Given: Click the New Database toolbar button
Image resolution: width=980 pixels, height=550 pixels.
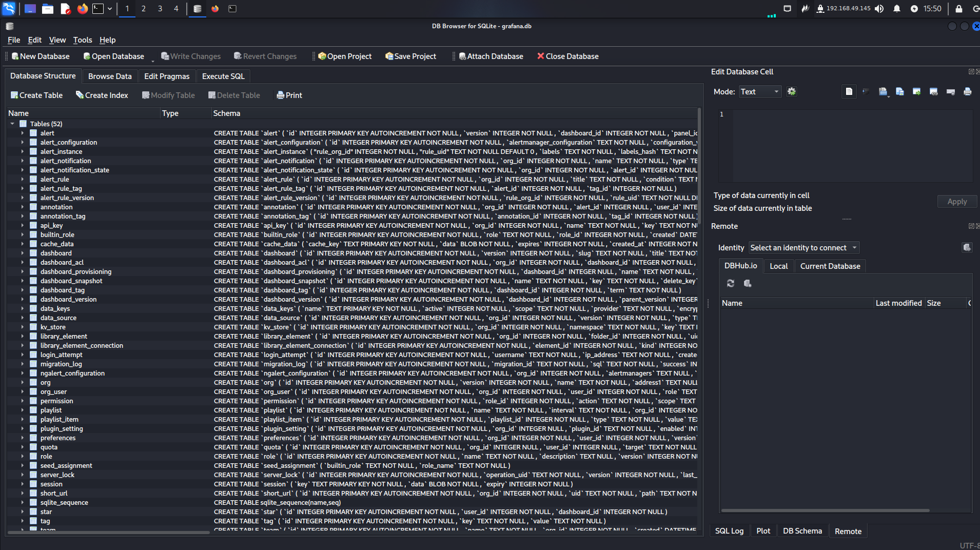Looking at the screenshot, I should [x=41, y=56].
